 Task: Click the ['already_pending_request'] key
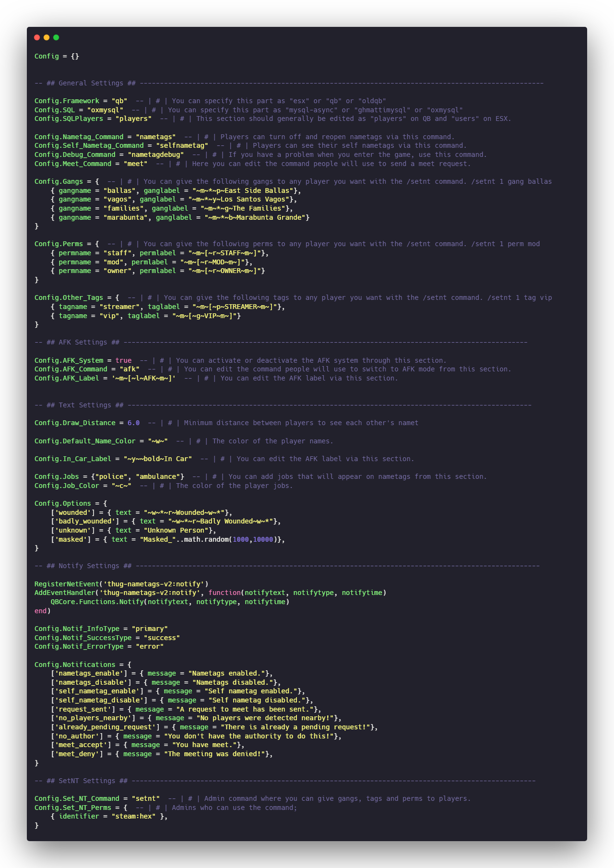pyautogui.click(x=105, y=727)
